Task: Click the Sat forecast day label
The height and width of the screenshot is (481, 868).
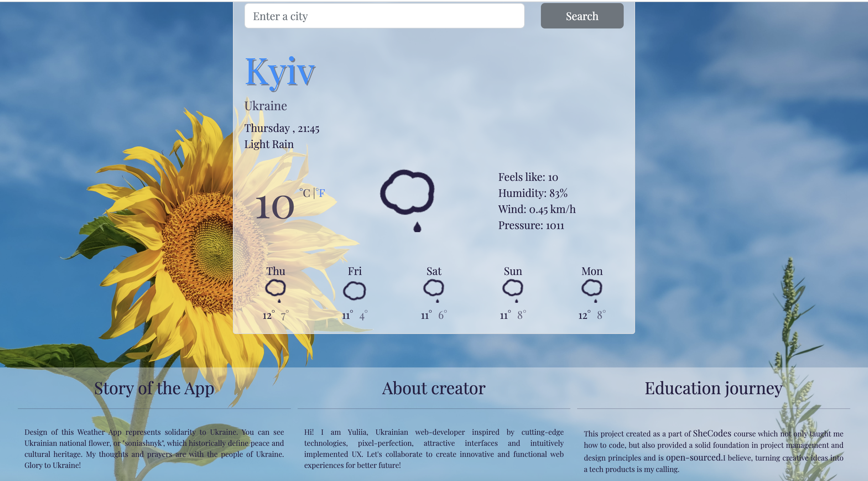Action: tap(434, 271)
